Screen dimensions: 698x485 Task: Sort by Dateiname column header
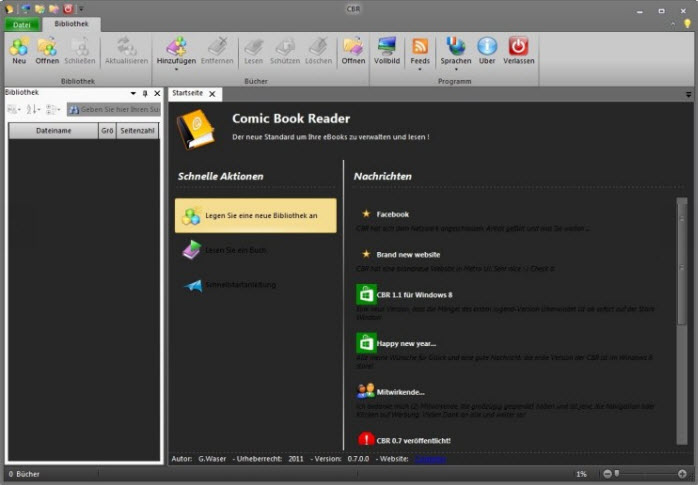(x=53, y=131)
